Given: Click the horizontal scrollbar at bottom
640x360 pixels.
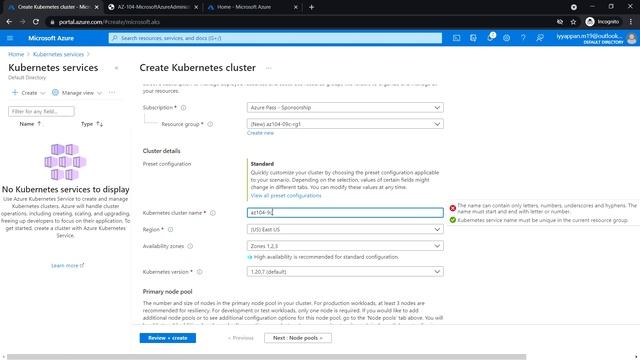Looking at the screenshot, I should (x=267, y=357).
